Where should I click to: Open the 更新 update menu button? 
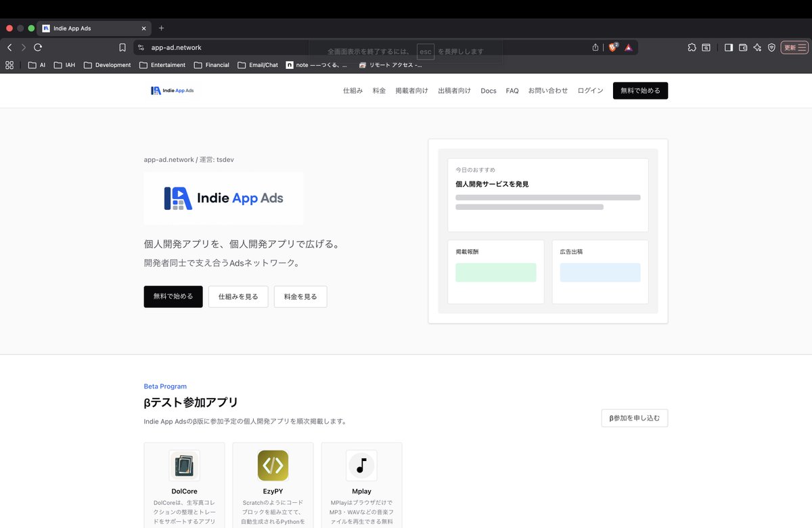[x=794, y=47]
